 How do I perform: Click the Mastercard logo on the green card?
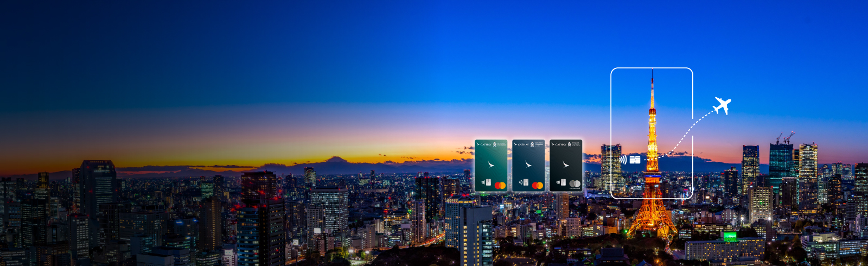point(500,186)
